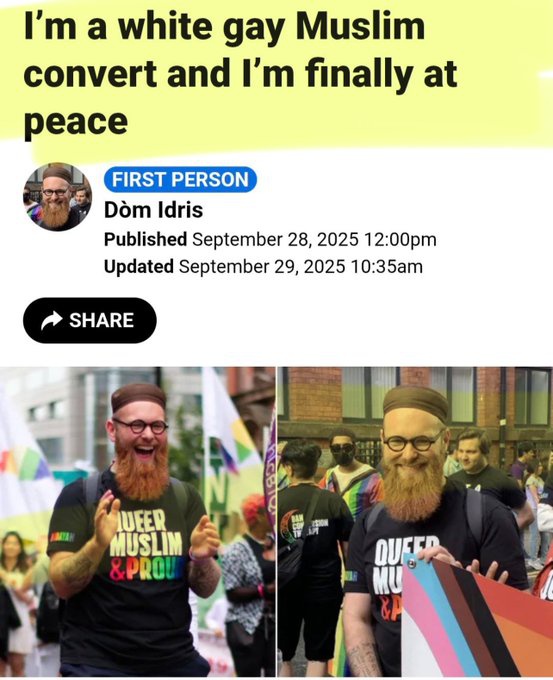The height and width of the screenshot is (680, 553).
Task: Click the masked person in rainbow top
Action: click(349, 473)
